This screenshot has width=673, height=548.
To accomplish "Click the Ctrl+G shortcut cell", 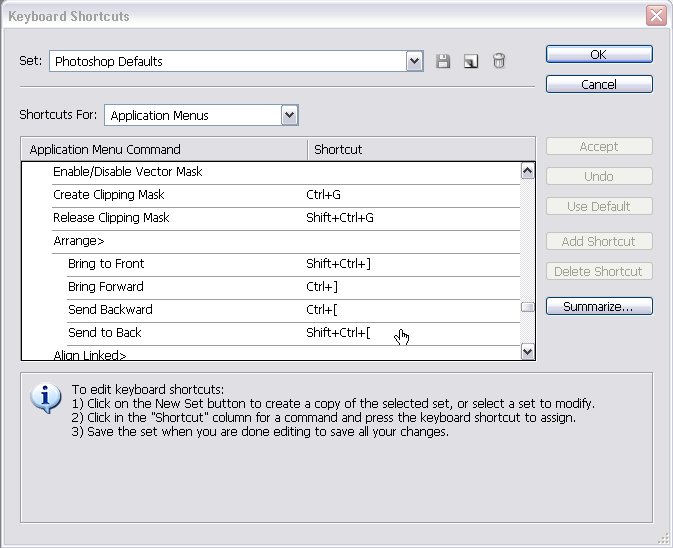I will [323, 195].
